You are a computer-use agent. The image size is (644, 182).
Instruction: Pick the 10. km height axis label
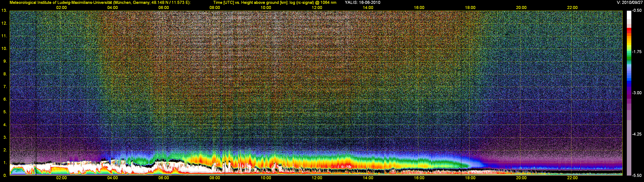(4, 49)
